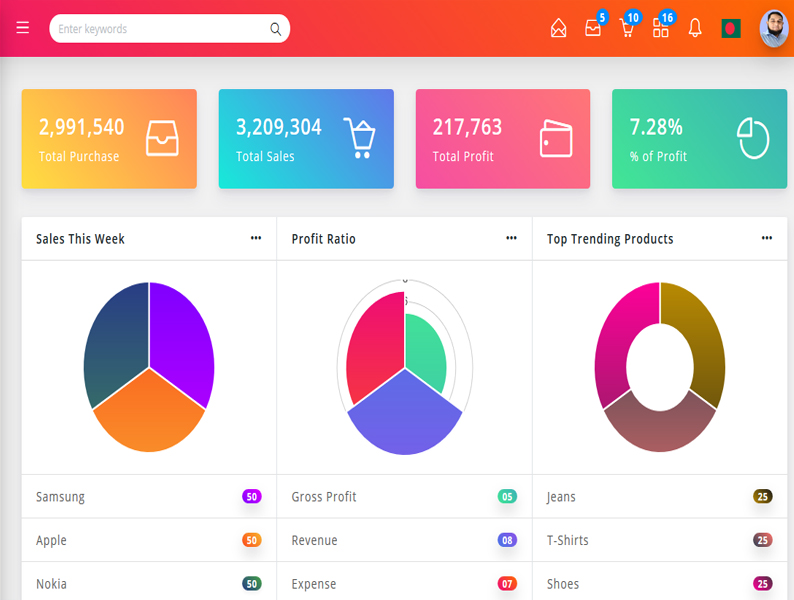The image size is (794, 600).
Task: Open inbox messages with badge 5
Action: [x=593, y=29]
